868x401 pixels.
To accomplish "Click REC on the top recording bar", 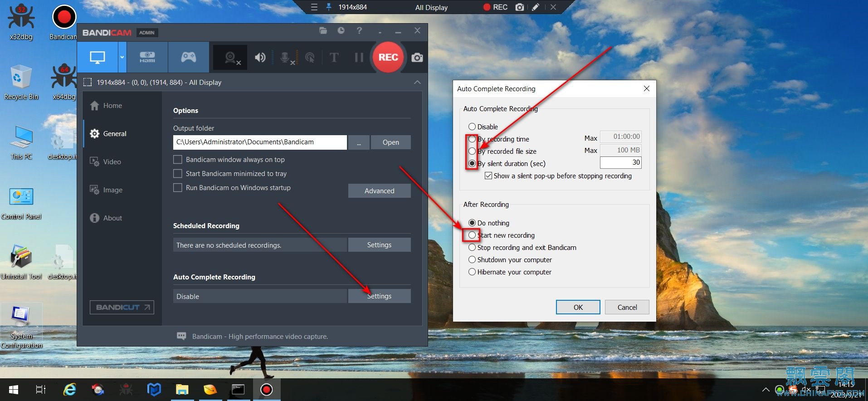I will [x=495, y=7].
